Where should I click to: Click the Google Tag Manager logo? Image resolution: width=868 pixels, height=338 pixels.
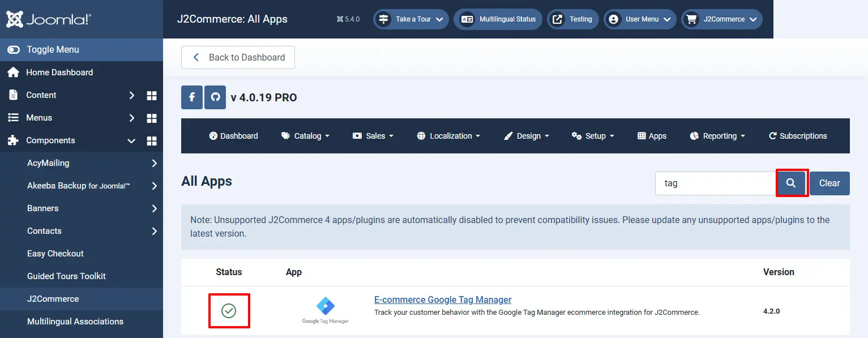click(x=325, y=310)
